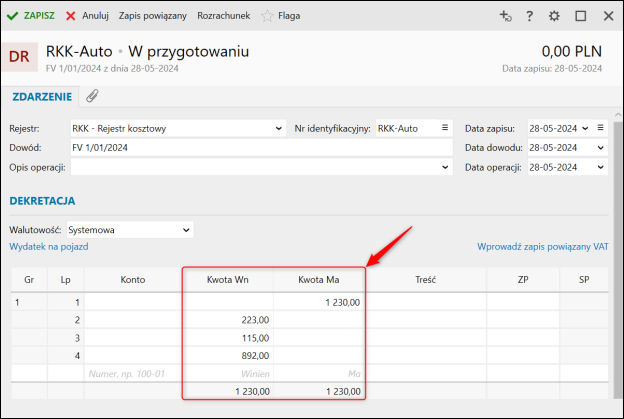The width and height of the screenshot is (624, 419).
Task: Click the DR document type badge
Action: click(x=20, y=57)
